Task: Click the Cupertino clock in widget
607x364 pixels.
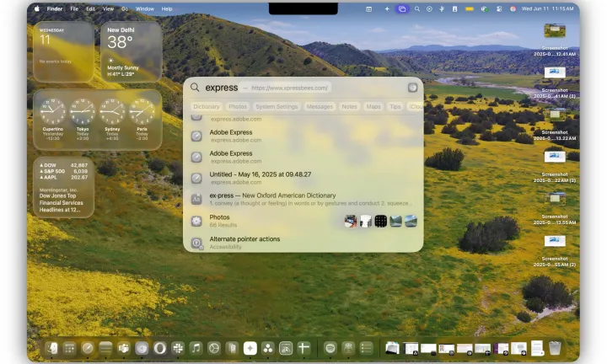Action: click(x=53, y=111)
